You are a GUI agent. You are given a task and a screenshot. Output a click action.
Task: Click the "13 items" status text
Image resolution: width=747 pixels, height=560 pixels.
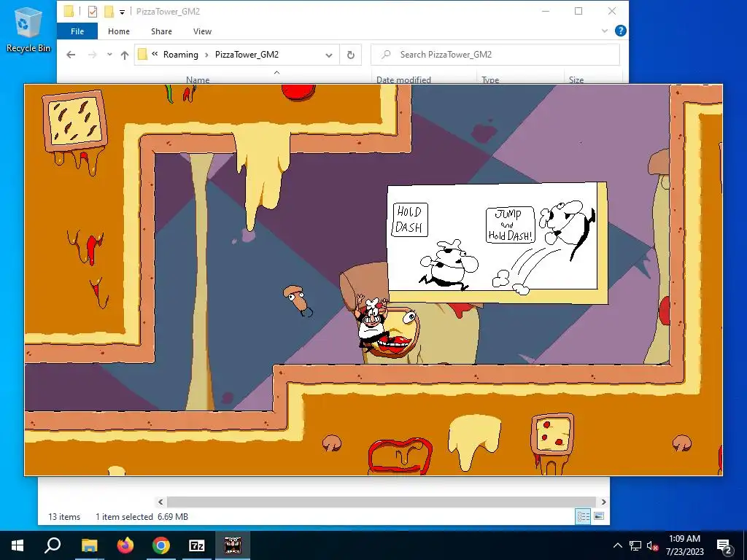click(x=64, y=517)
